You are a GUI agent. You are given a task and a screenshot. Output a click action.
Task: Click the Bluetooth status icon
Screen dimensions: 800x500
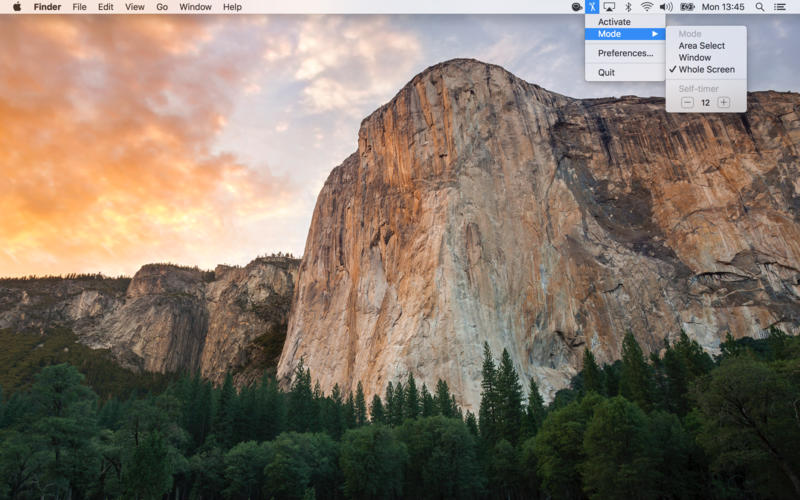click(629, 7)
